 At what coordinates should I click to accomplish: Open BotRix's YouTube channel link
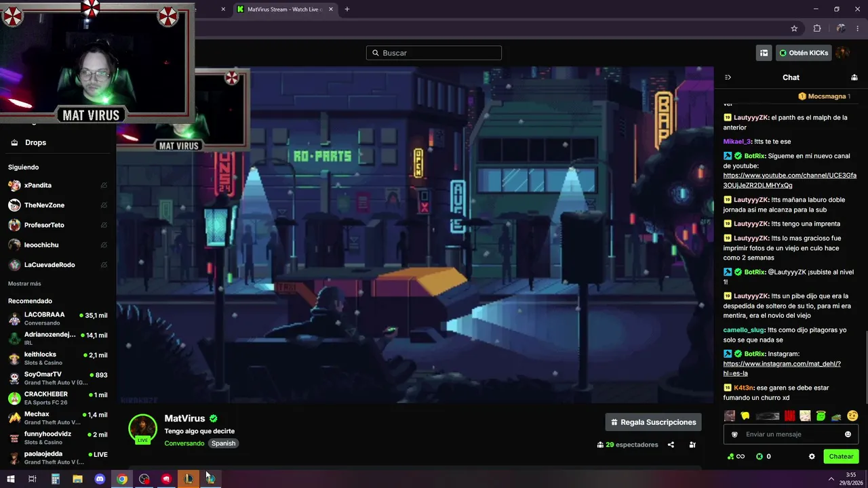(790, 180)
